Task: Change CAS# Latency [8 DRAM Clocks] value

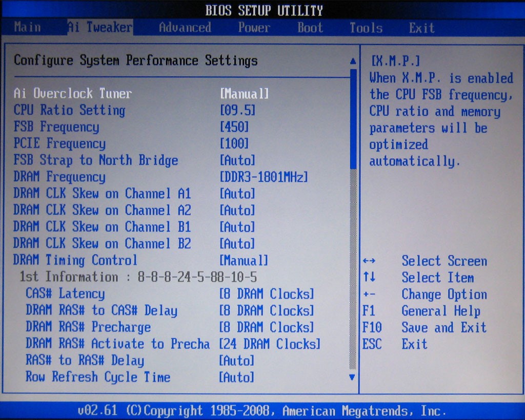Action: (267, 294)
